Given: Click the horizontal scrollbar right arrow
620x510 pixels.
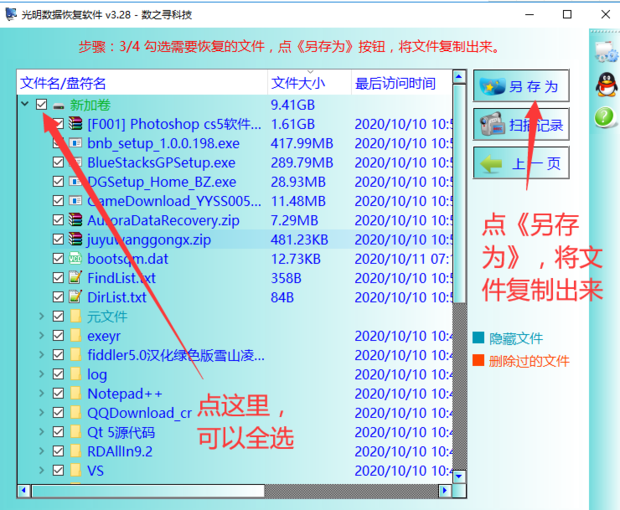Looking at the screenshot, I should [x=445, y=491].
